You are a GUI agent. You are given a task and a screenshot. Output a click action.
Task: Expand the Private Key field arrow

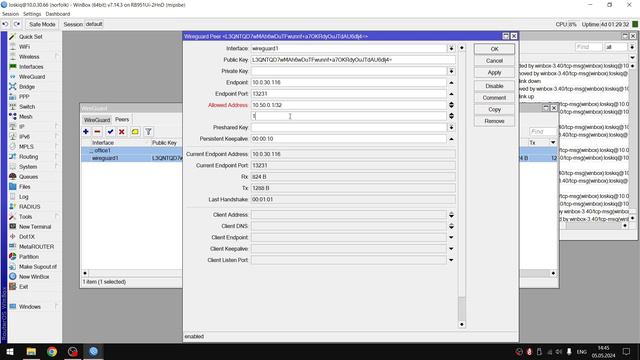pyautogui.click(x=451, y=71)
